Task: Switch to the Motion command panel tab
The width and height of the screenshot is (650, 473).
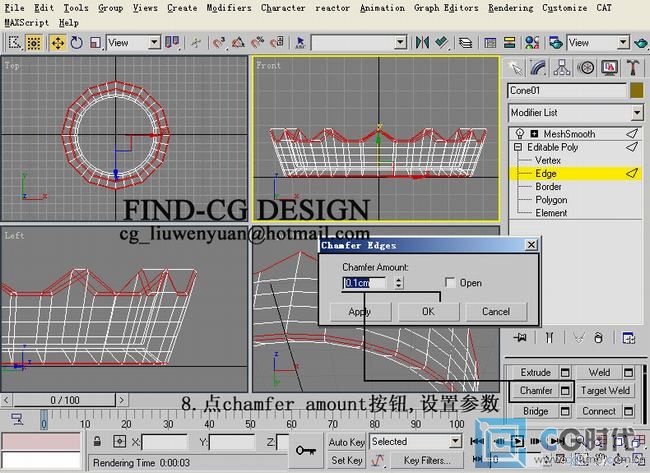Action: pos(586,68)
